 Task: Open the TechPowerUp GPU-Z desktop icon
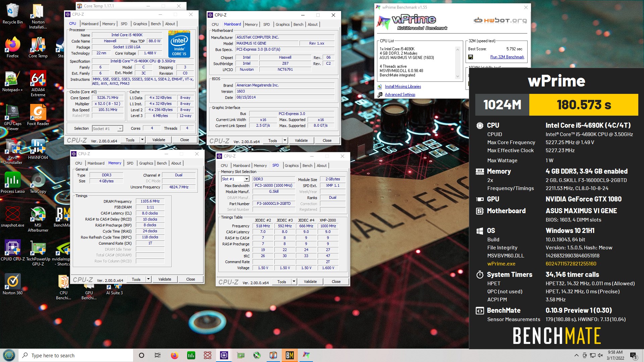[38, 253]
